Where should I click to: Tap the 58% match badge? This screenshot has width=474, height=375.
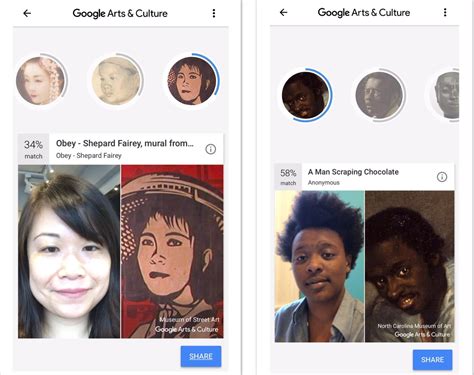(x=288, y=177)
